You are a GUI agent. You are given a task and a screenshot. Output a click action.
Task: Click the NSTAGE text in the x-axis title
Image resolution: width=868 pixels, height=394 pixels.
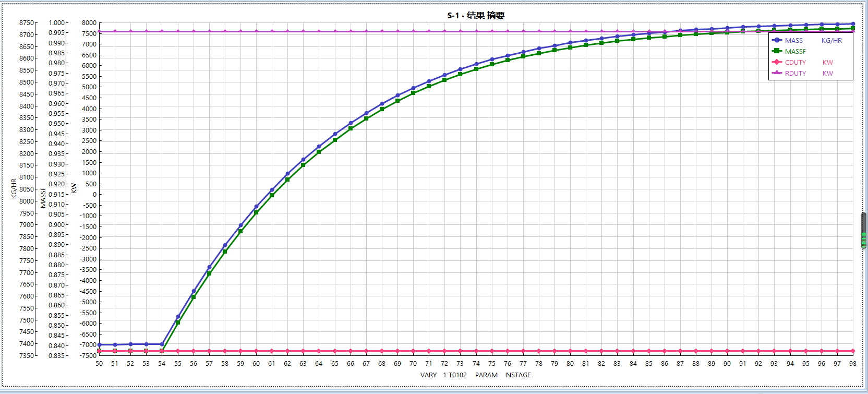[519, 375]
